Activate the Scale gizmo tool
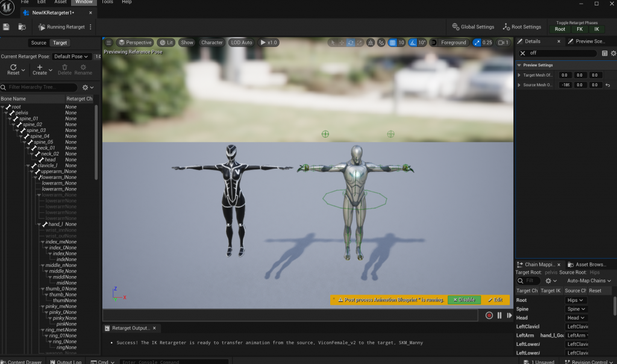Image resolution: width=617 pixels, height=364 pixels. coord(359,43)
